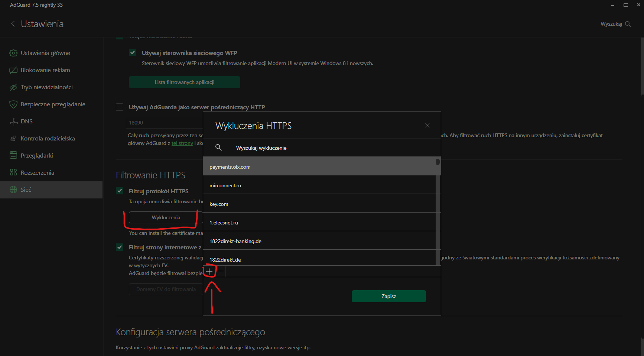Viewport: 644px width, 356px height.
Task: Click the Kontrola rodzicielska icon
Action: pos(13,139)
